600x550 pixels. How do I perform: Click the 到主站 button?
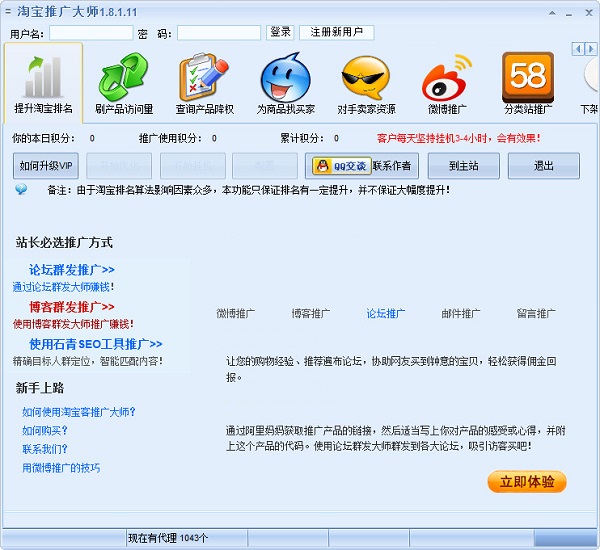(463, 166)
